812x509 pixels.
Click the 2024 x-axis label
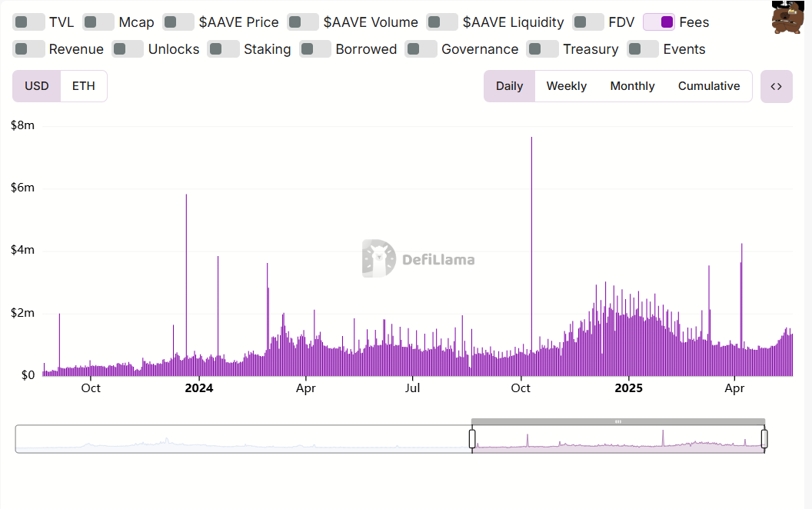(199, 388)
